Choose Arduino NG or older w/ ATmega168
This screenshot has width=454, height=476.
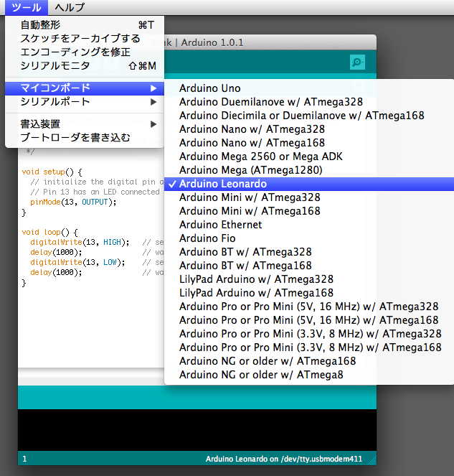coord(309,362)
